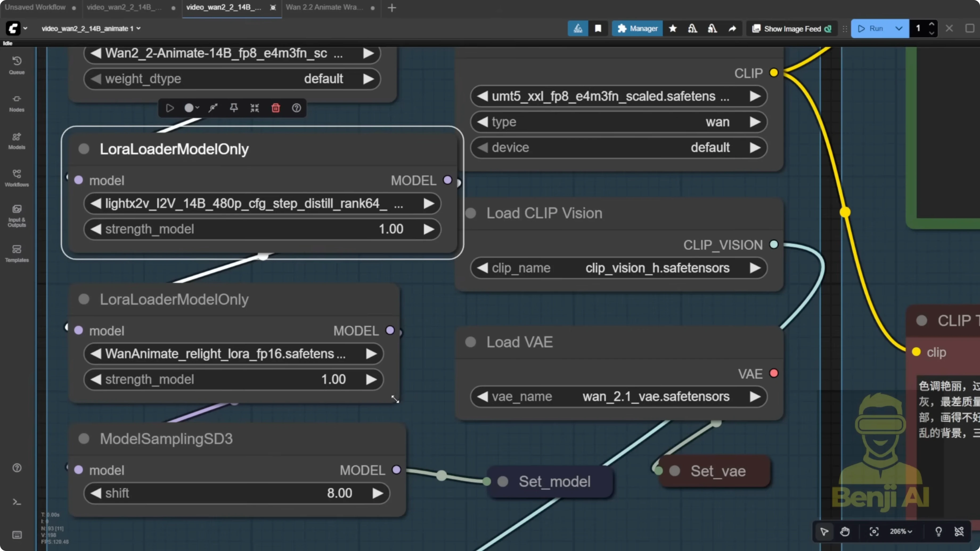
Task: Toggle link visibility in bottom toolbar
Action: coord(960,531)
